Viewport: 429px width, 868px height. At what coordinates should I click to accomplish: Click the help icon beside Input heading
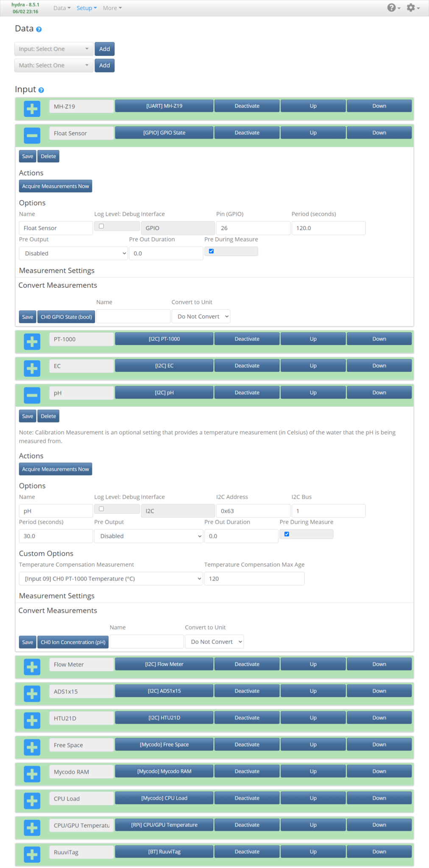pos(41,90)
